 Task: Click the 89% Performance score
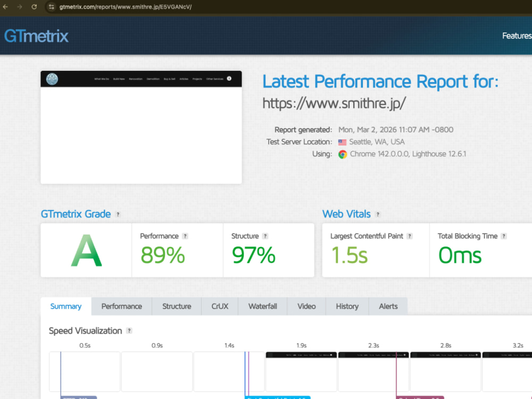click(163, 255)
